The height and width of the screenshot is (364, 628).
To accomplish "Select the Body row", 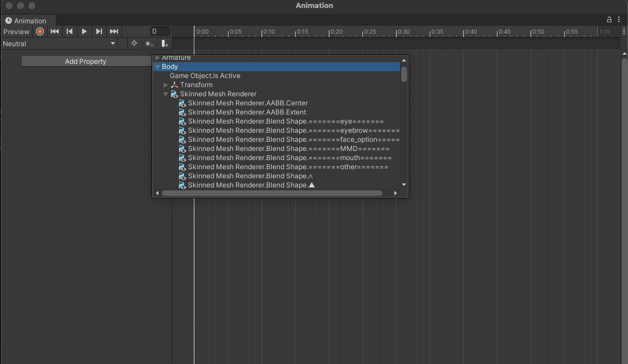I will point(276,67).
